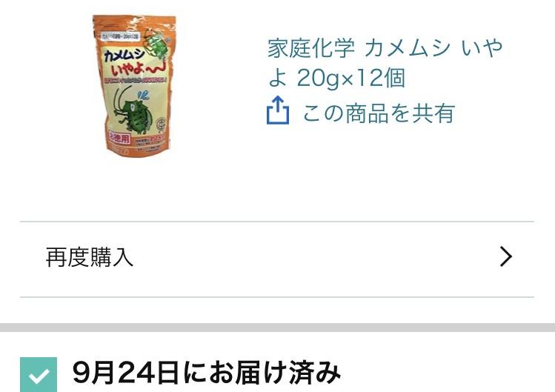Open the 家庭化学 カメムシ いやよ product link
Screen dimensions: 555x392
(385, 63)
